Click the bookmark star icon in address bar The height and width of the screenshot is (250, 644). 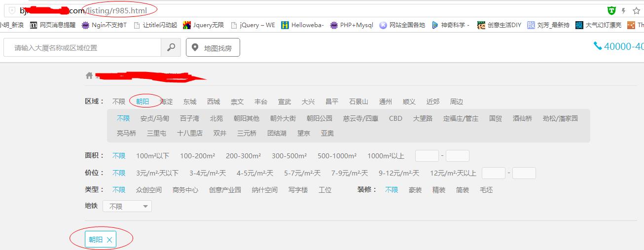[x=637, y=10]
